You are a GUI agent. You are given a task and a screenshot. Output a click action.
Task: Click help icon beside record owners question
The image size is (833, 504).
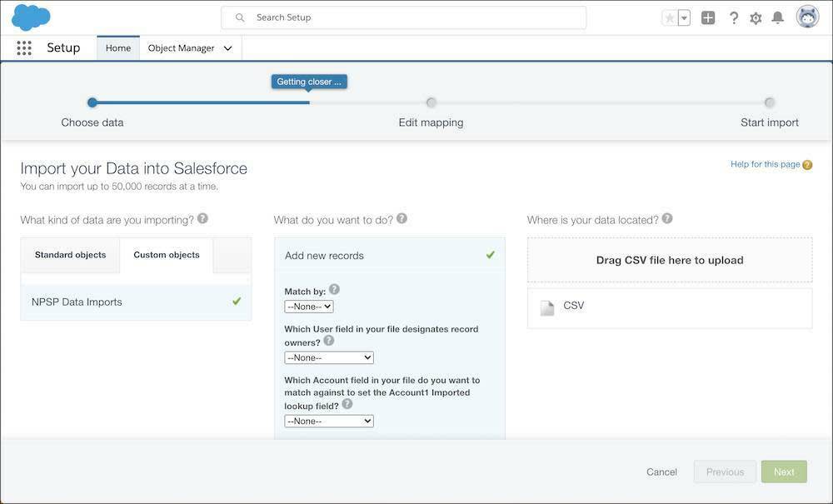coord(329,341)
